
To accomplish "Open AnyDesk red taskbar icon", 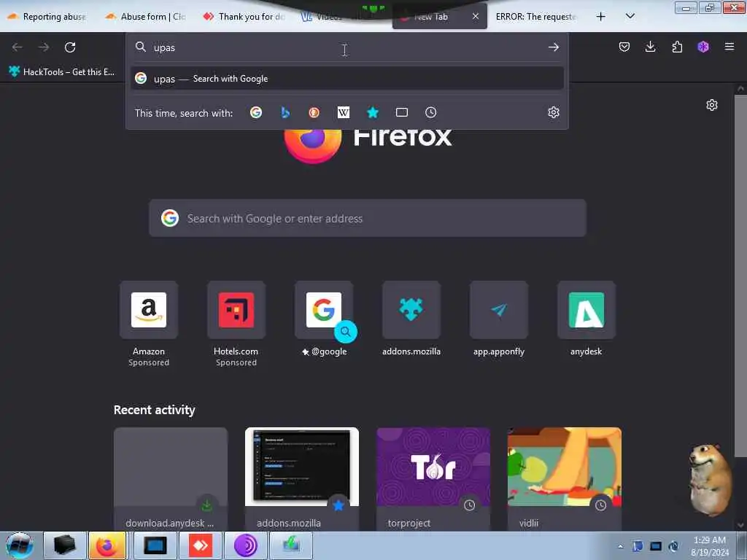I will 200,545.
